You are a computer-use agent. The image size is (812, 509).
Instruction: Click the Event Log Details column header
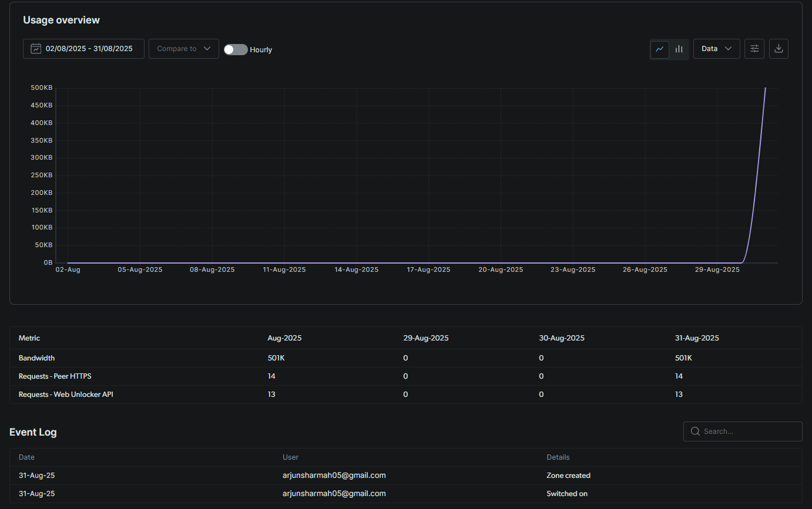558,457
